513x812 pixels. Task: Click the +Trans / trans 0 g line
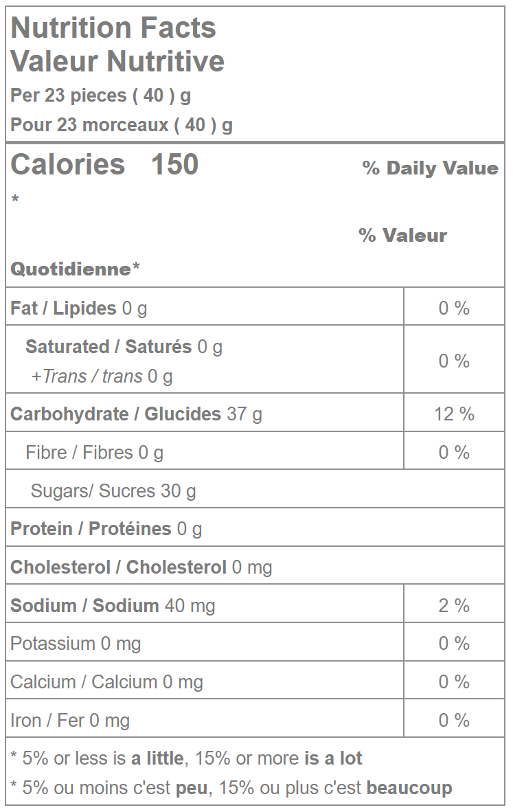(102, 376)
